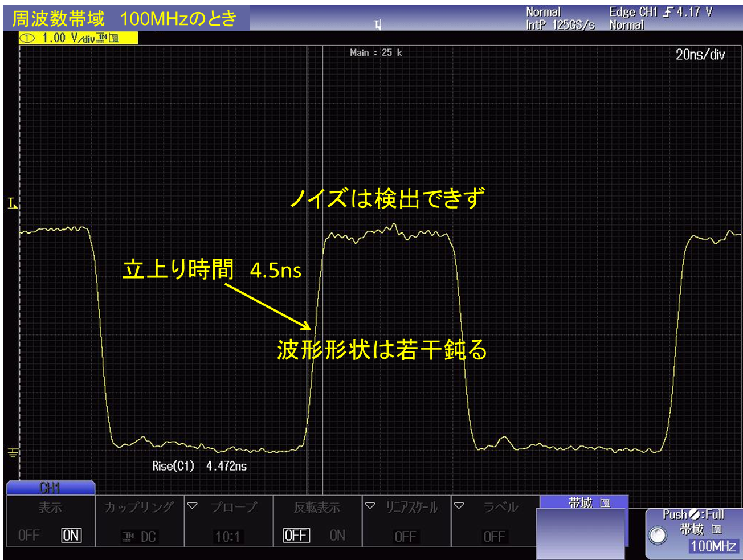Select the CH1 menu tab
Image resolution: width=743 pixels, height=560 pixels.
pos(50,488)
